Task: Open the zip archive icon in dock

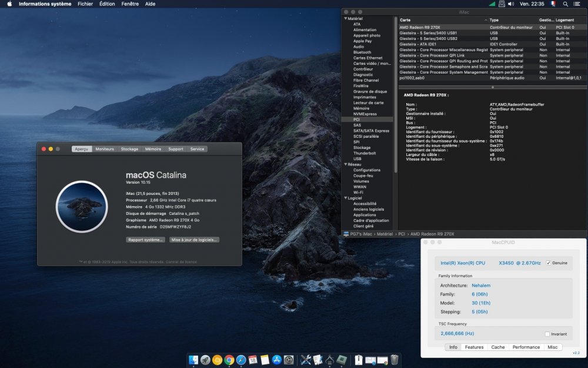Action: (359, 360)
